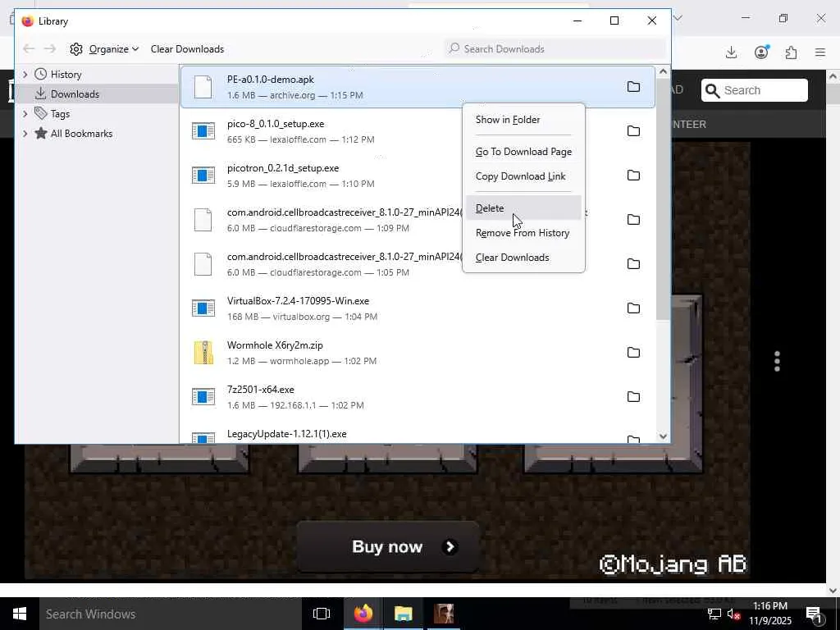Click the Search Downloads field

coord(555,48)
